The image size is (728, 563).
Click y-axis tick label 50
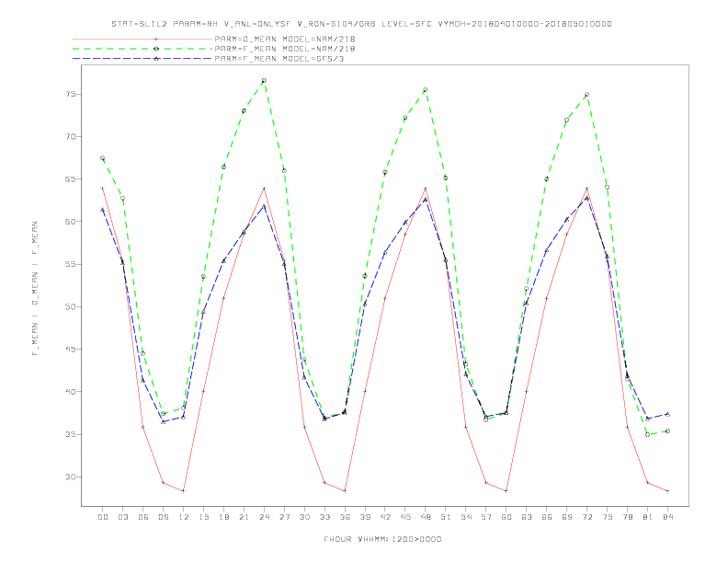pos(71,306)
